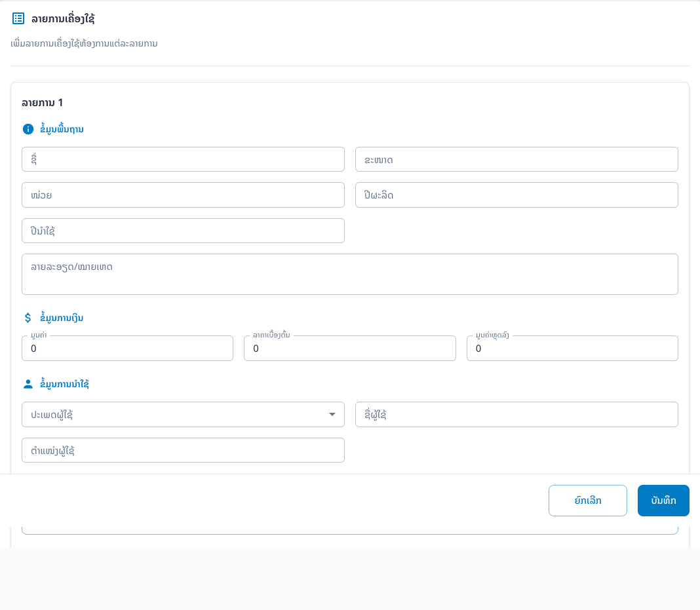Focus the ຊື່ຜູ້ໃຊ້ user name field
Screen dimensions: 700x610
516,415
